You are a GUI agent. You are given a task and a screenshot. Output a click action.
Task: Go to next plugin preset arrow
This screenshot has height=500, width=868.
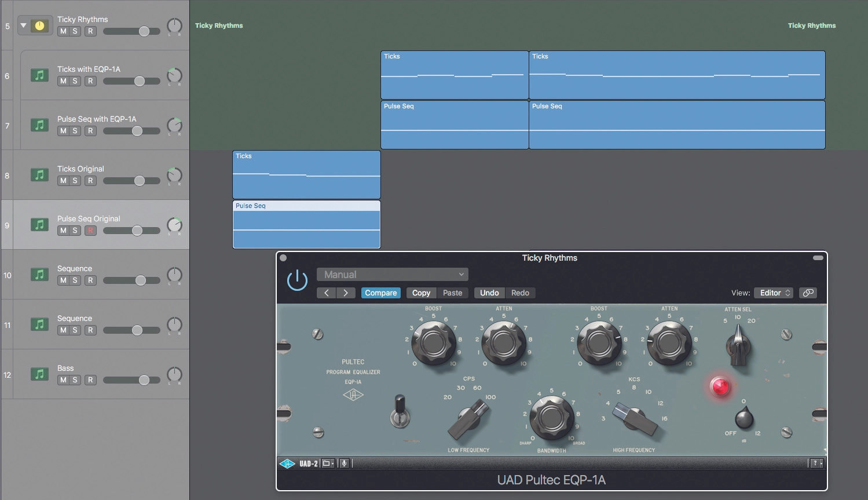[346, 293]
